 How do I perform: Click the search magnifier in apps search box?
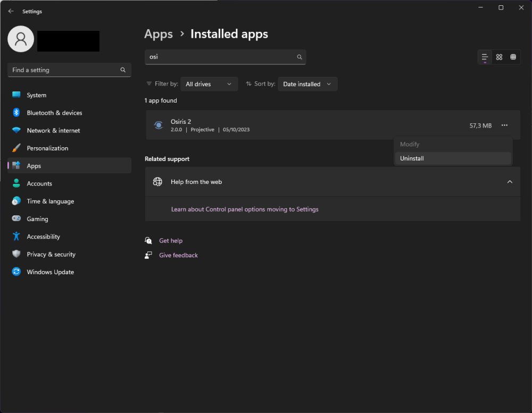300,57
